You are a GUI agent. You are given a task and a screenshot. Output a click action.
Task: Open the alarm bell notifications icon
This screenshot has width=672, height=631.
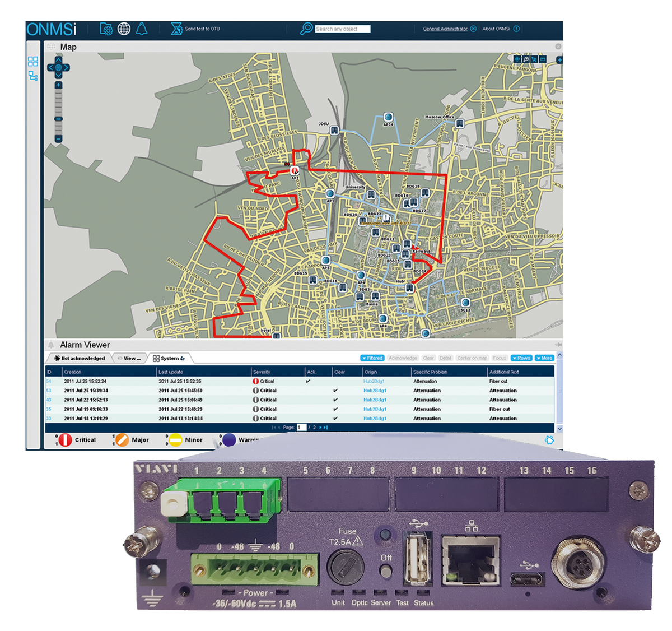coord(142,29)
